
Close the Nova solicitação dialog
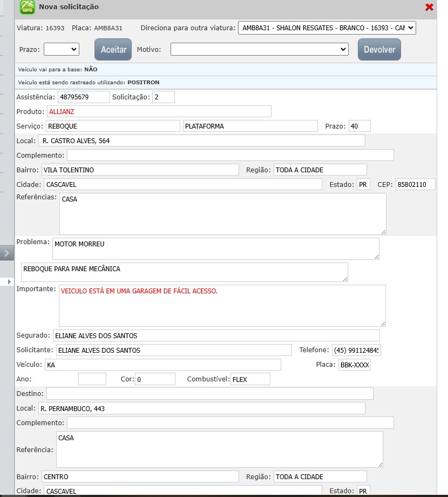tap(429, 7)
